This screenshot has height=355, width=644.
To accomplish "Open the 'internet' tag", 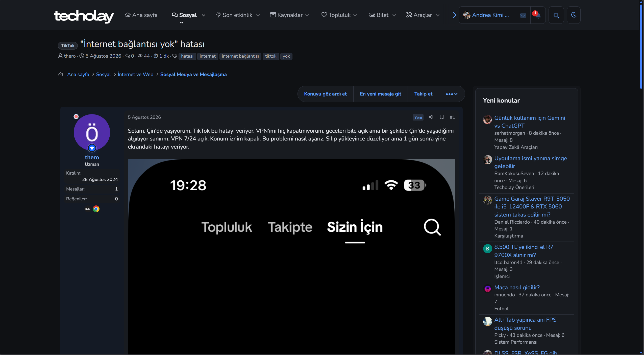I will pyautogui.click(x=208, y=56).
